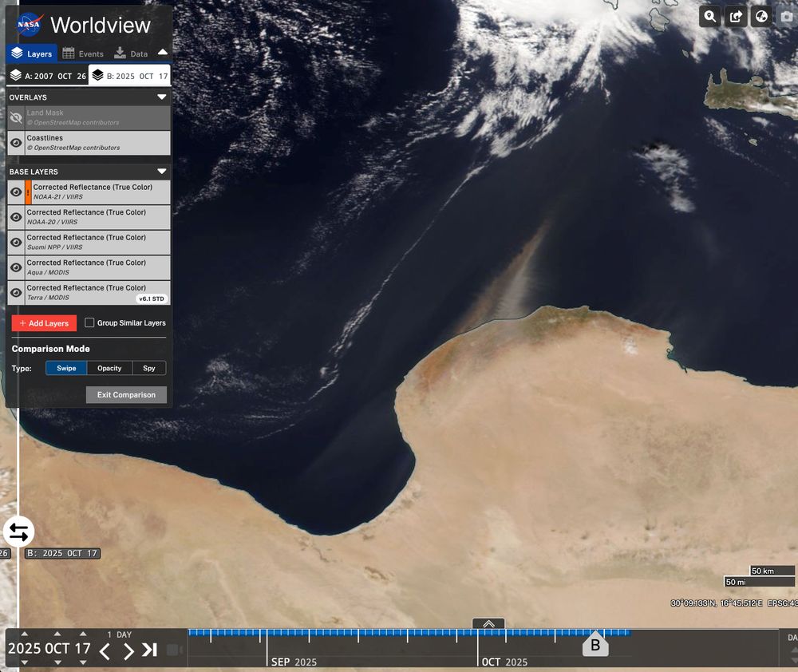Increase the month with up arrow

[57, 634]
